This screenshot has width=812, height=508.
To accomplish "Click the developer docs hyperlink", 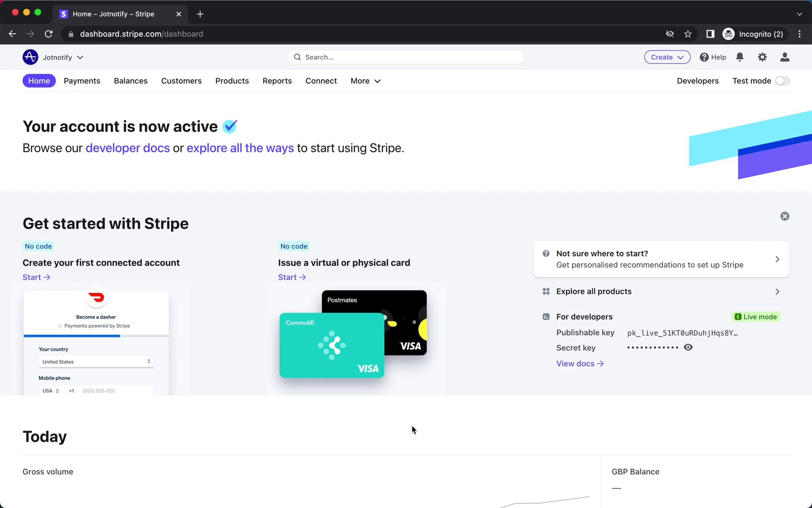I will pyautogui.click(x=128, y=147).
